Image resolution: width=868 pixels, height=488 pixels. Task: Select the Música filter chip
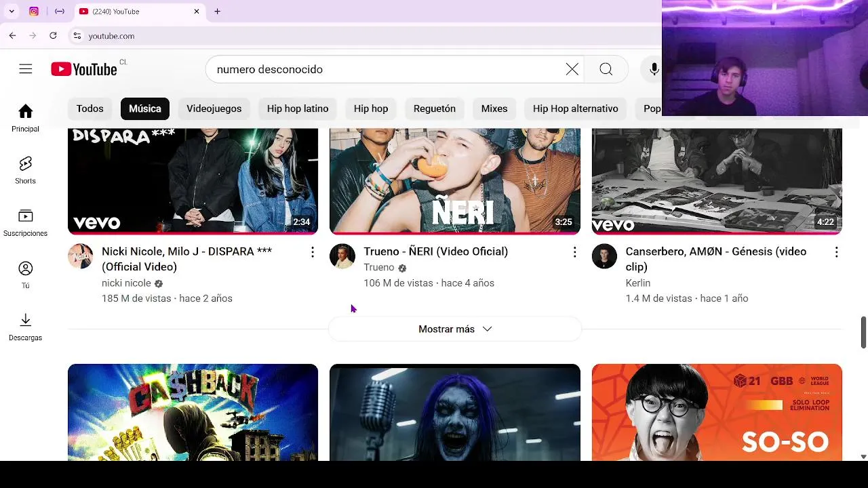(145, 108)
